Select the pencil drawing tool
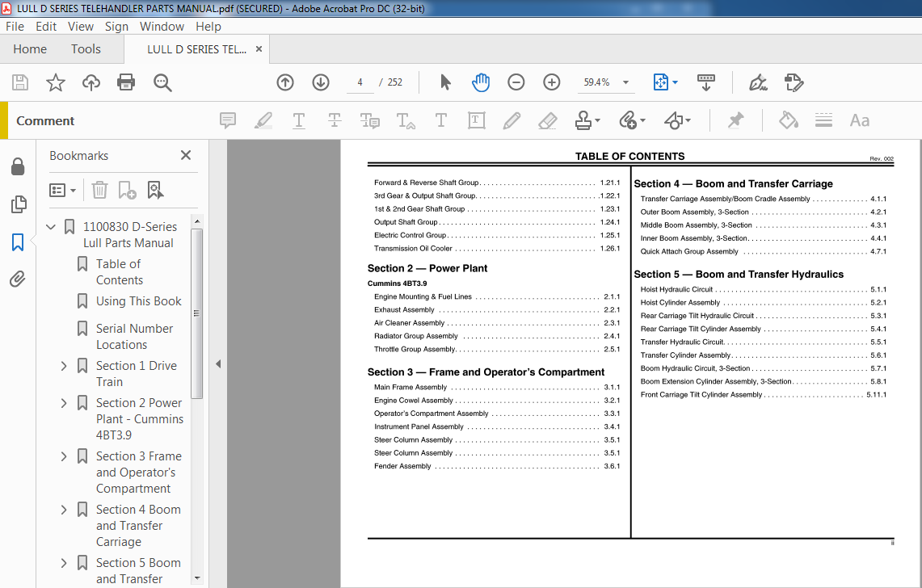 512,120
